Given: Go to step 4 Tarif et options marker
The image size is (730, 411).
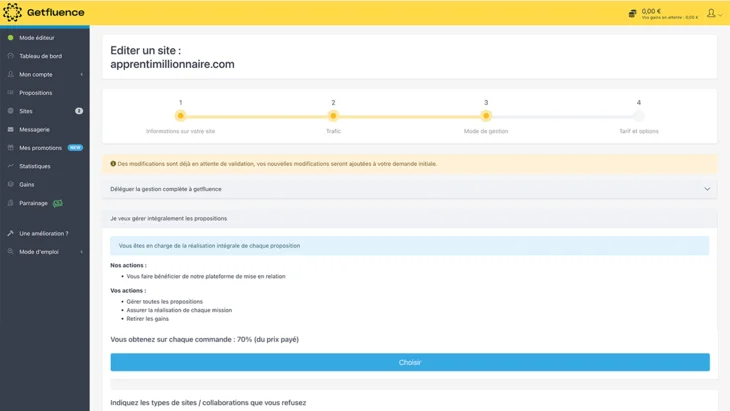Looking at the screenshot, I should [x=639, y=116].
